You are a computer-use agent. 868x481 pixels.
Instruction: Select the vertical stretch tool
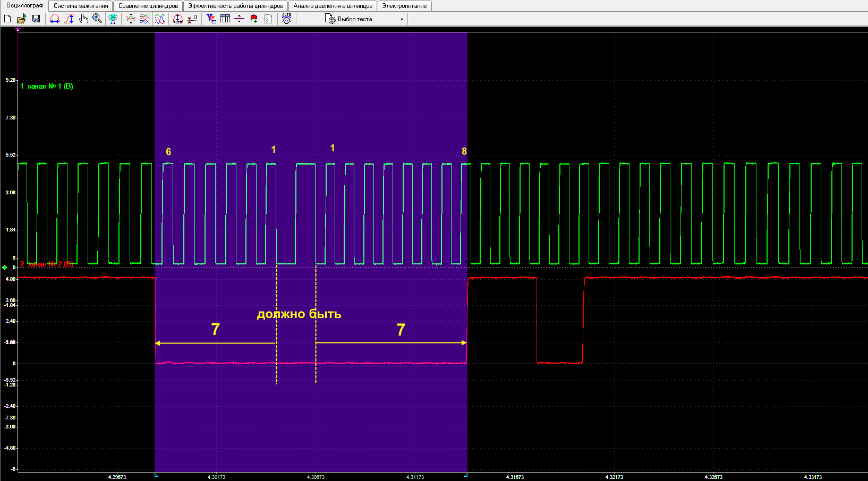[x=69, y=19]
